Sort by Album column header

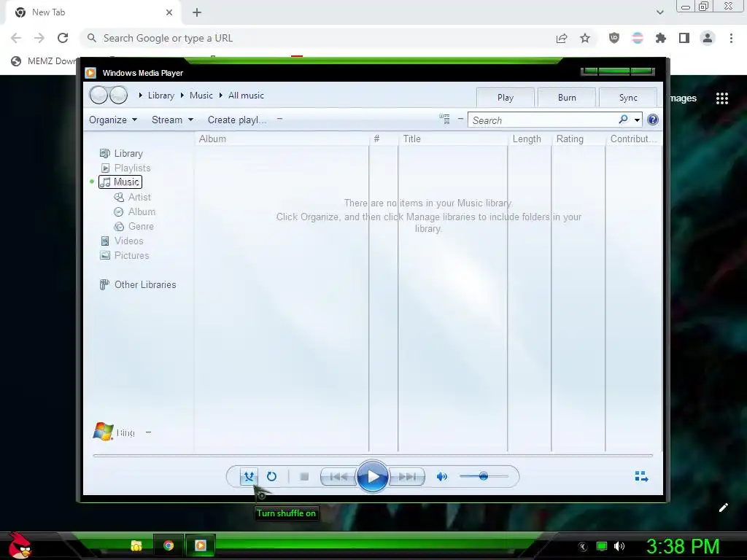282,139
